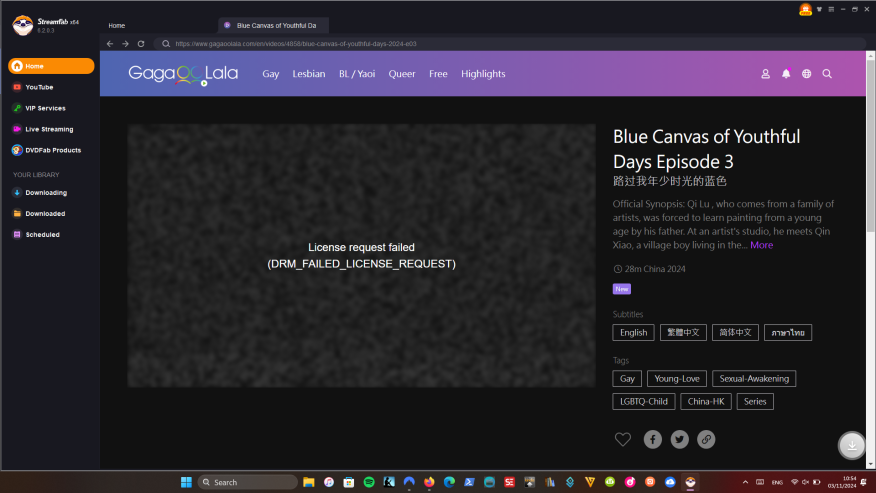Share the episode on Twitter
876x493 pixels.
point(679,439)
